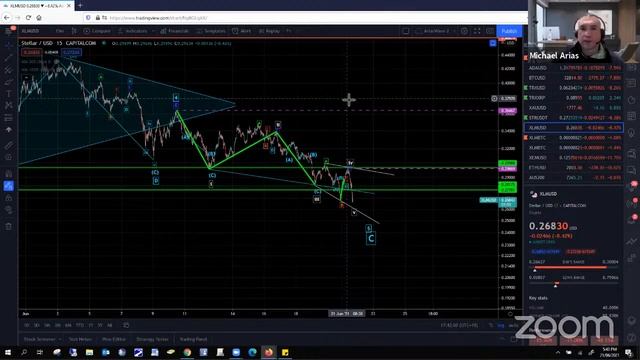Toggle fullscreen chart mode

(477, 31)
